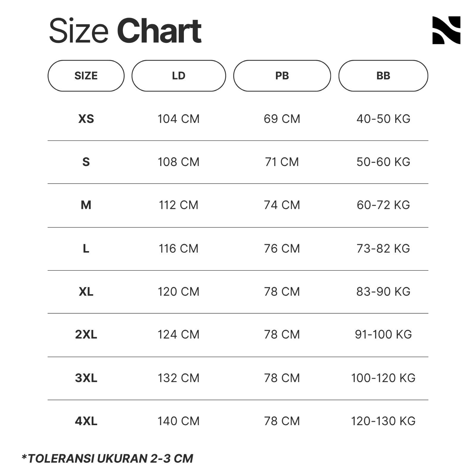Click the 140 CM chest value

pos(178,421)
